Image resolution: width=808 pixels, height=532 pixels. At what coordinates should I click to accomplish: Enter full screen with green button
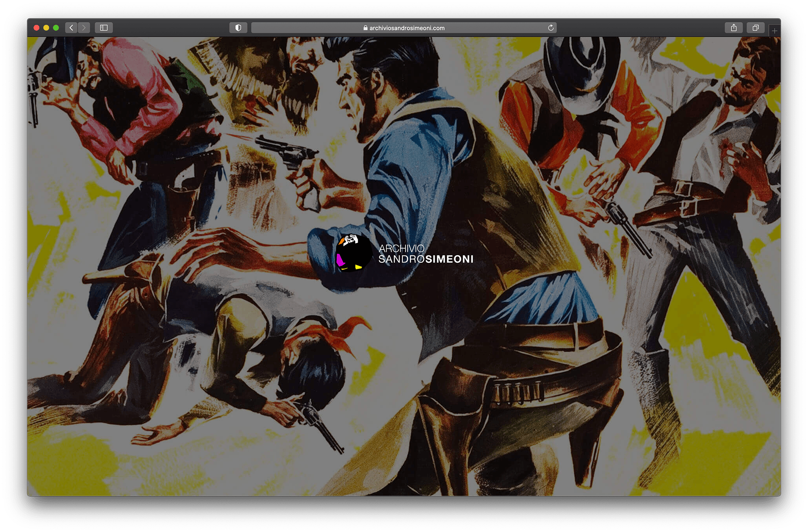56,28
